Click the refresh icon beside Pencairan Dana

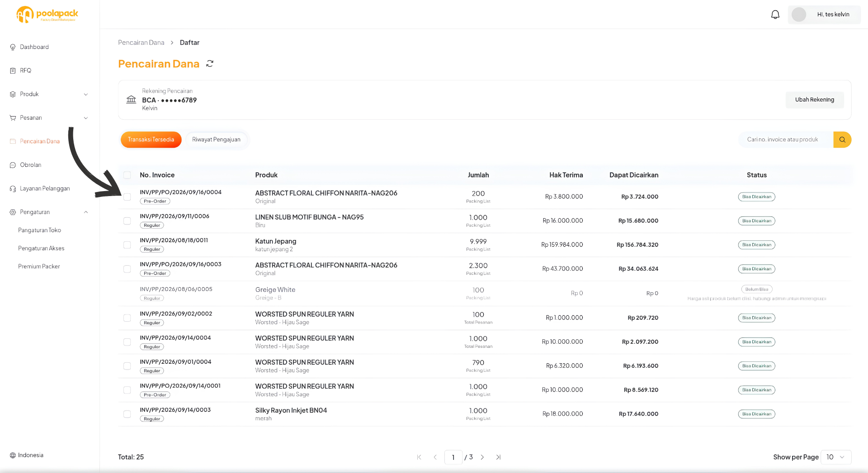click(x=210, y=64)
